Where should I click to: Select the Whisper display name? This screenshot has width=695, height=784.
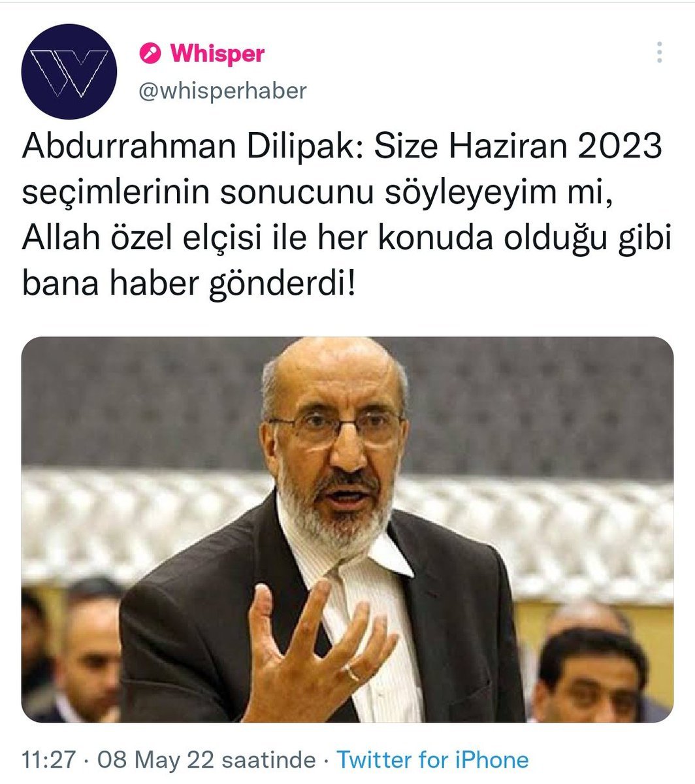[217, 54]
